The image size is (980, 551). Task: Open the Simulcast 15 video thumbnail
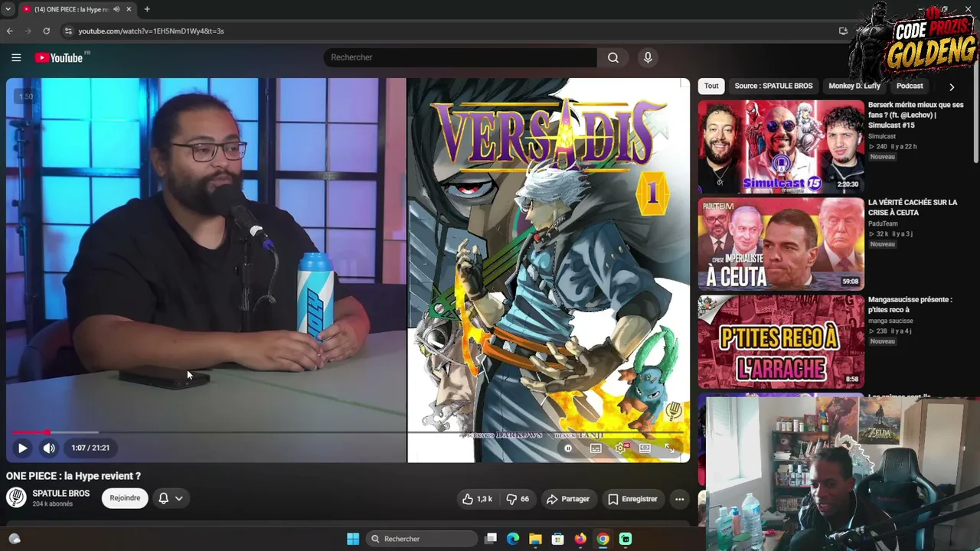pos(781,146)
